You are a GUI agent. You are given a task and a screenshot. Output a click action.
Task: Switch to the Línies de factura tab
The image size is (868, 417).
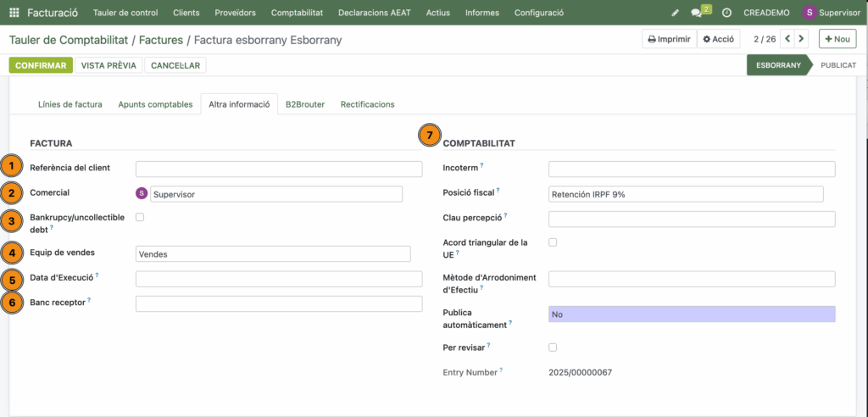(x=70, y=104)
